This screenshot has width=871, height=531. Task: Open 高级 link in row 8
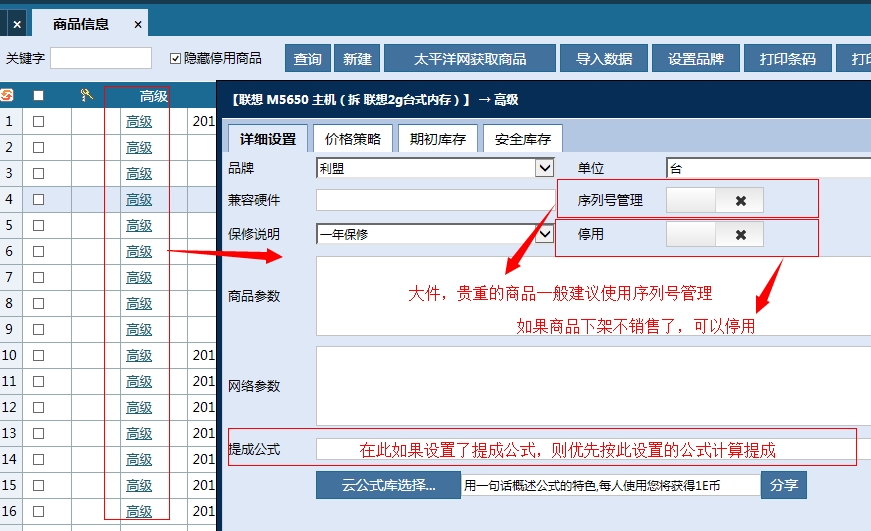click(x=139, y=304)
